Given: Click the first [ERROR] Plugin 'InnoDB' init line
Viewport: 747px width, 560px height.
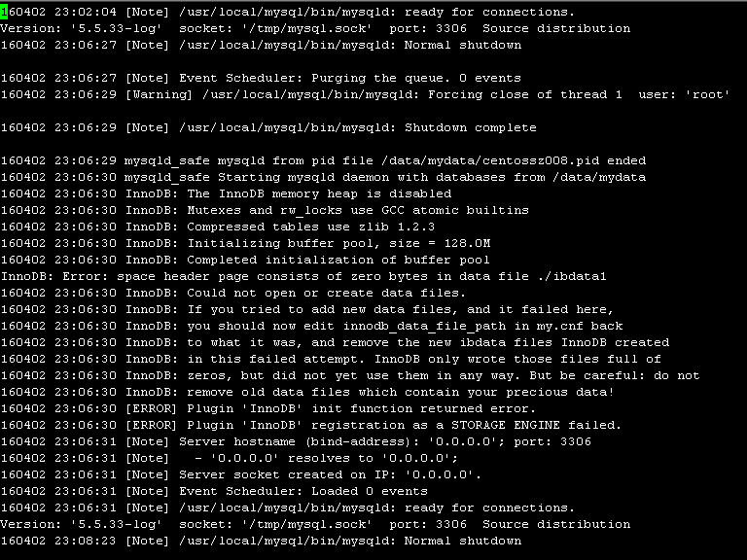Looking at the screenshot, I should tap(268, 408).
